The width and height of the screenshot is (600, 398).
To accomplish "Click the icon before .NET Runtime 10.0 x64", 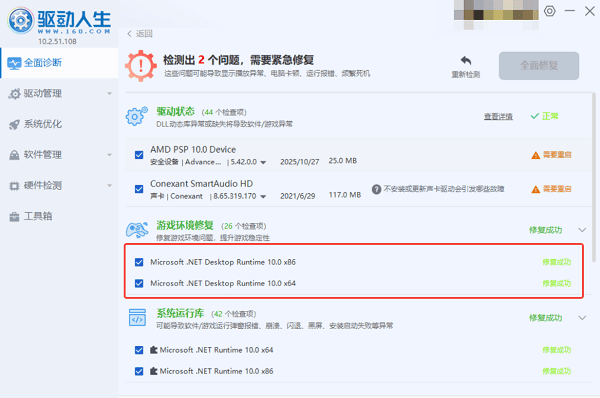I will 154,350.
